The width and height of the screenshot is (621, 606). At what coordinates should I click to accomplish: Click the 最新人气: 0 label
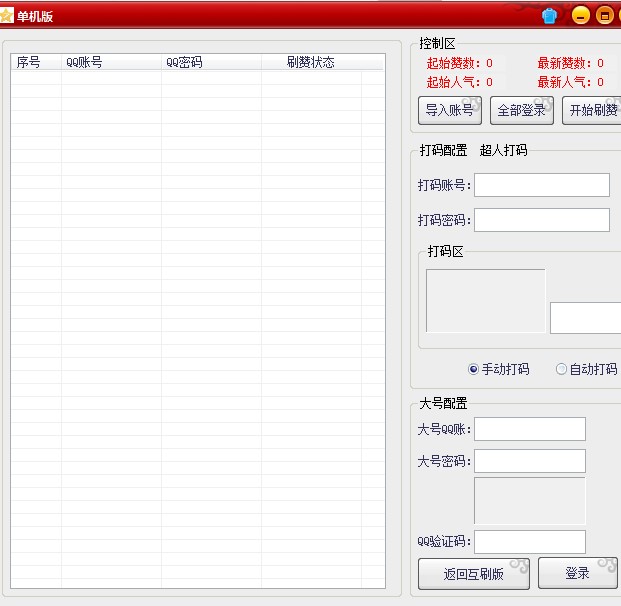click(x=571, y=82)
